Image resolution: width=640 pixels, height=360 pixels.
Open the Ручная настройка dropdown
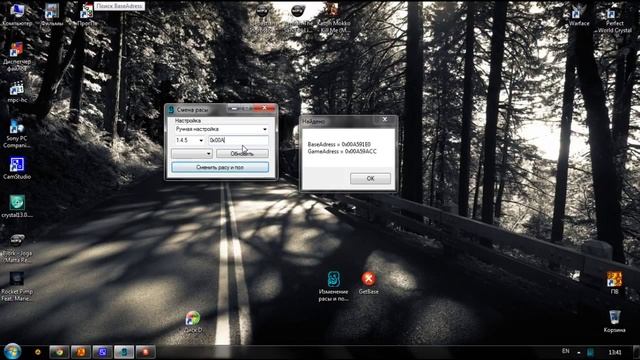221,129
